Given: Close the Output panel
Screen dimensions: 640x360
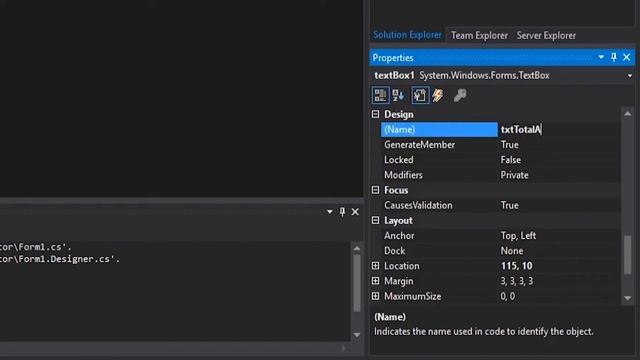Looking at the screenshot, I should (355, 211).
